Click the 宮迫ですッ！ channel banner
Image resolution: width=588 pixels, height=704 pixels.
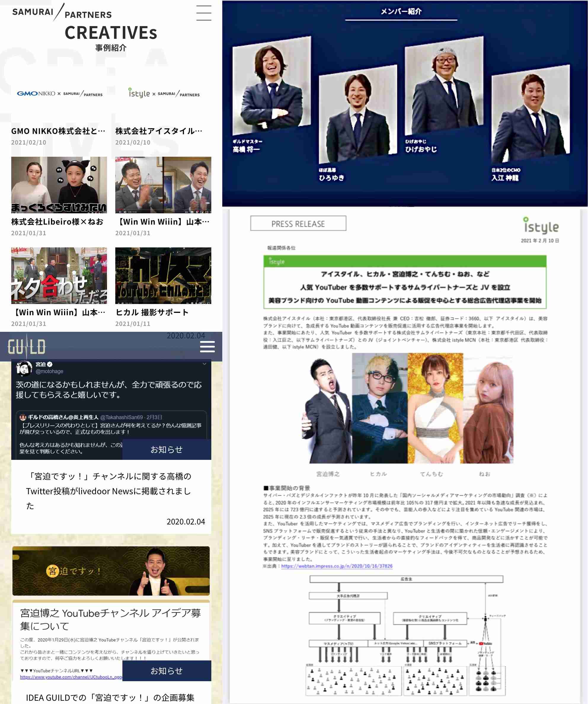111,571
